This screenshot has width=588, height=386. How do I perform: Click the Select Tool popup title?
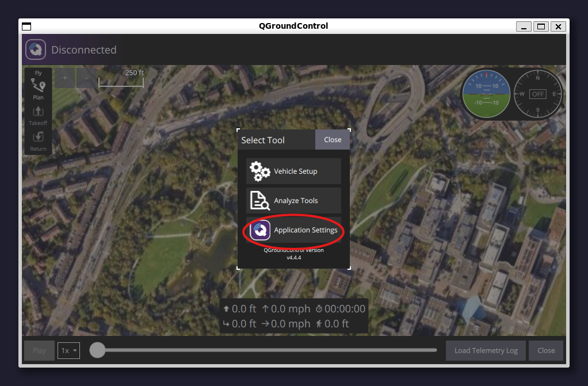tap(263, 140)
